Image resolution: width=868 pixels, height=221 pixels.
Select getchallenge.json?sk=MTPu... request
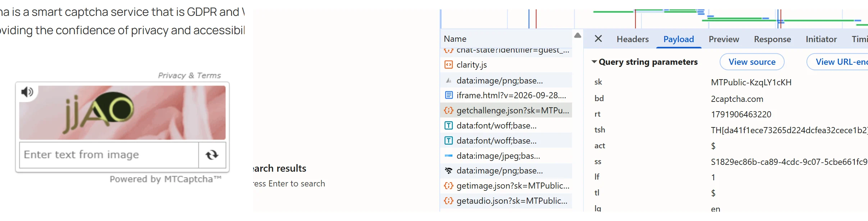[x=506, y=110]
